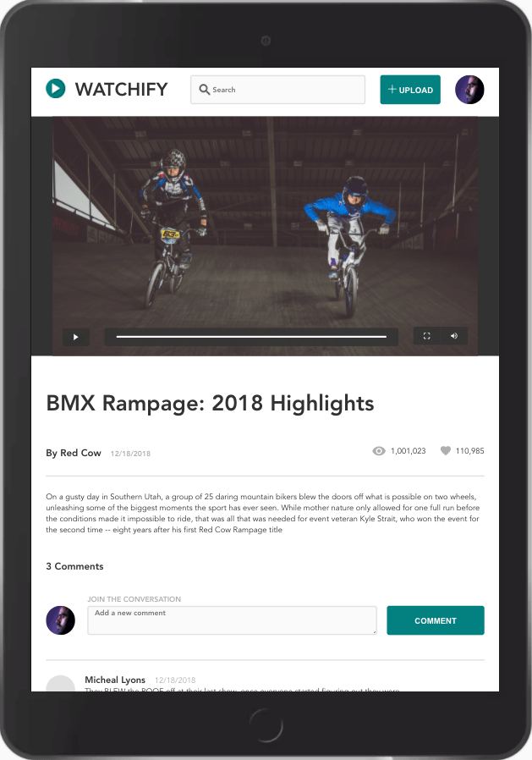
Task: Click the BMX video frame
Action: [x=265, y=223]
